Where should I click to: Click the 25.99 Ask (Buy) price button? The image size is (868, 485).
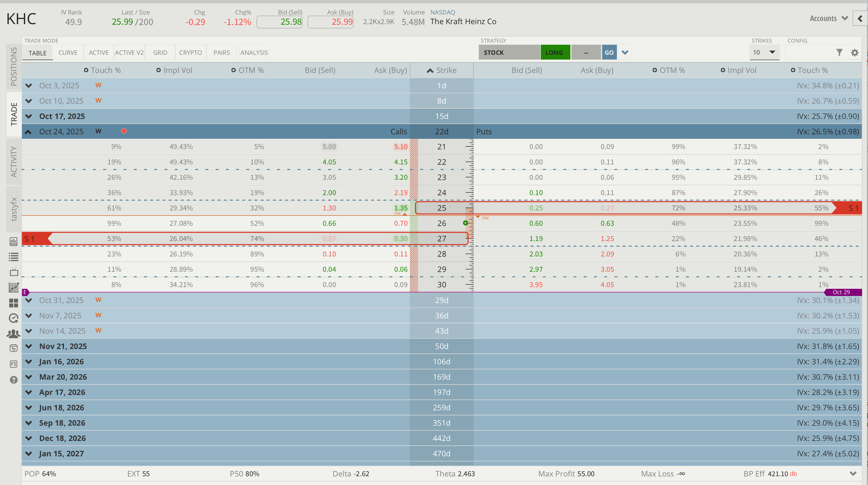point(331,22)
